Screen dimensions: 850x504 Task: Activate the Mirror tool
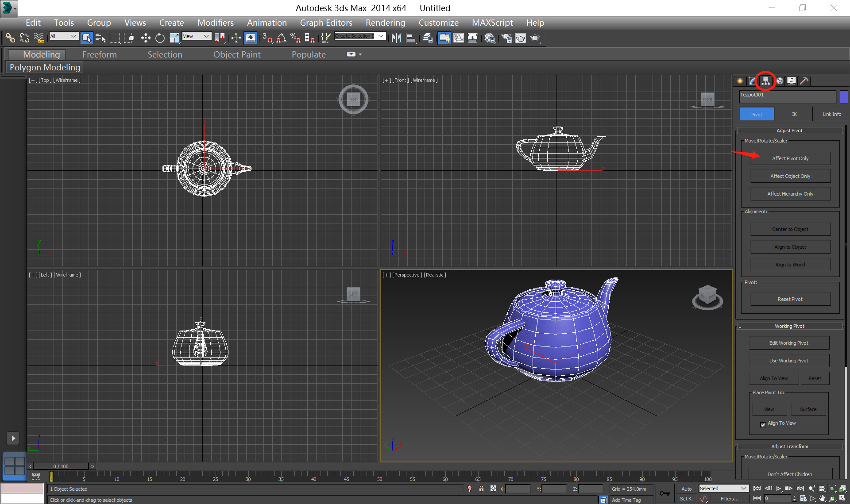(396, 38)
